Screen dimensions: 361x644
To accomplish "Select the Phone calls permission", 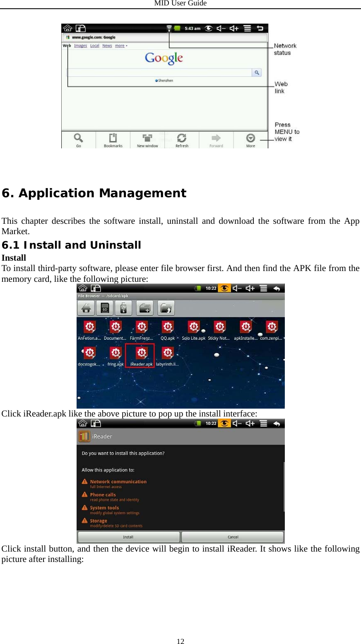I will 110,497.
